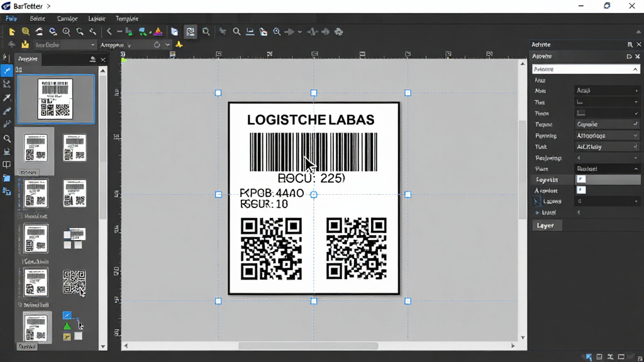Open the font name combo box in toolbar
Screen dimensions: 644x362
click(65, 45)
